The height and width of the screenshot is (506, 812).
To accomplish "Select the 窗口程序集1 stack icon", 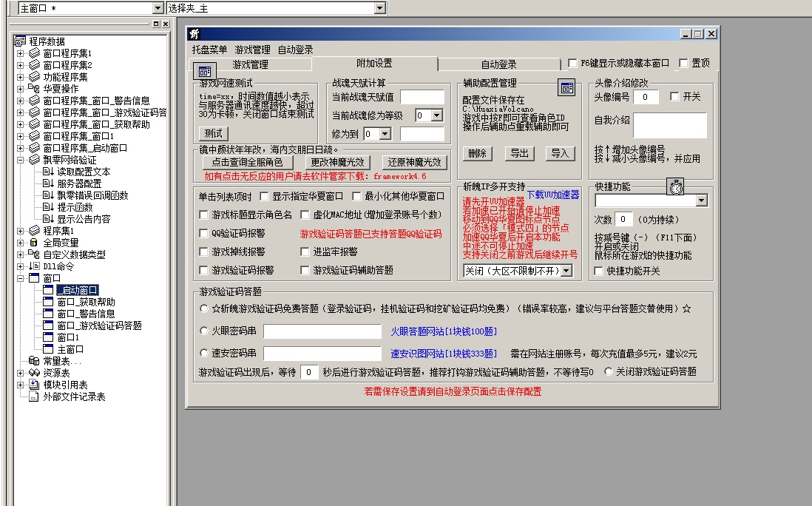I will click(x=34, y=53).
